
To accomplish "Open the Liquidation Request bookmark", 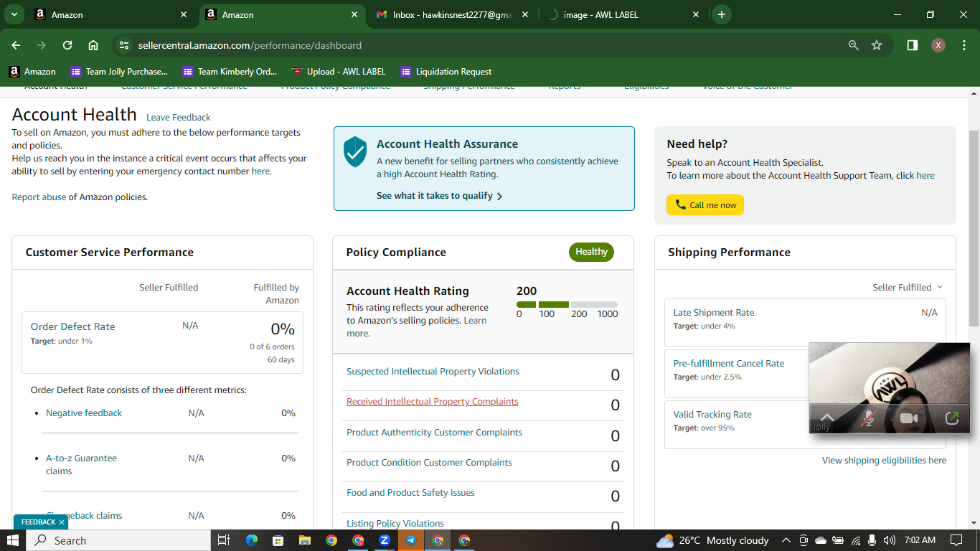I will [446, 72].
